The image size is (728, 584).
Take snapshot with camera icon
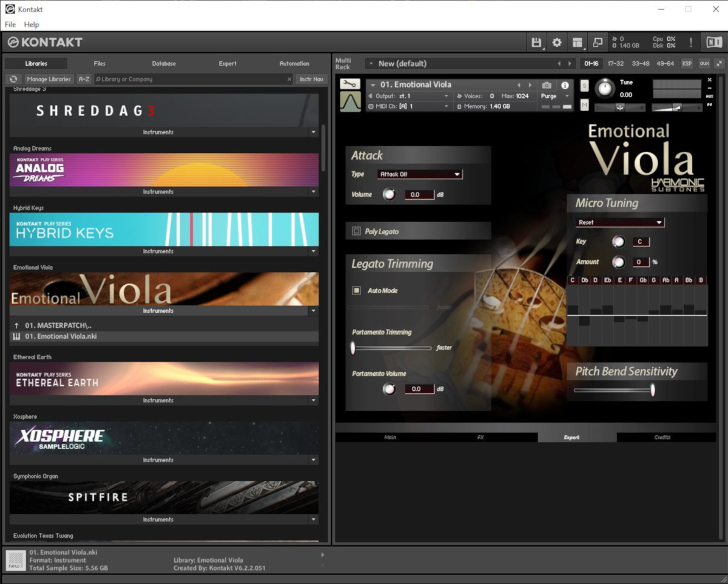tap(547, 85)
